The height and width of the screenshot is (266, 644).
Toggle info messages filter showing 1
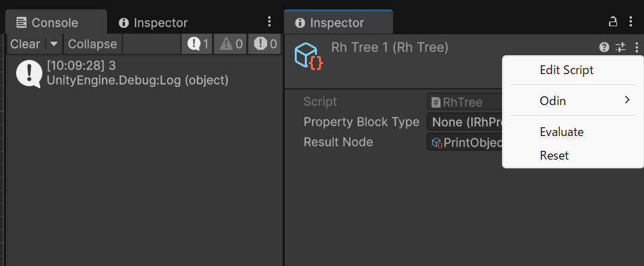(197, 44)
